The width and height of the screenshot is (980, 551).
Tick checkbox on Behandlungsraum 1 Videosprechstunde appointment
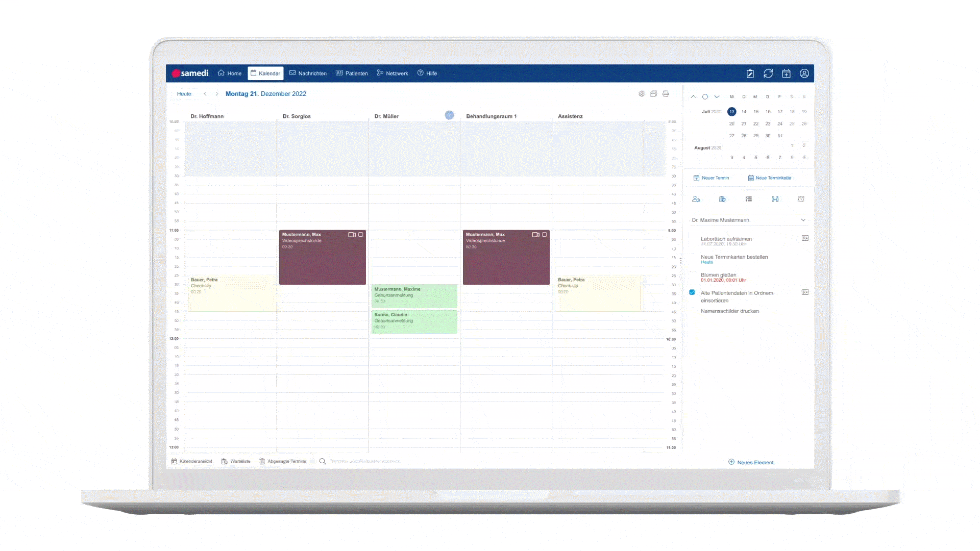tap(545, 235)
